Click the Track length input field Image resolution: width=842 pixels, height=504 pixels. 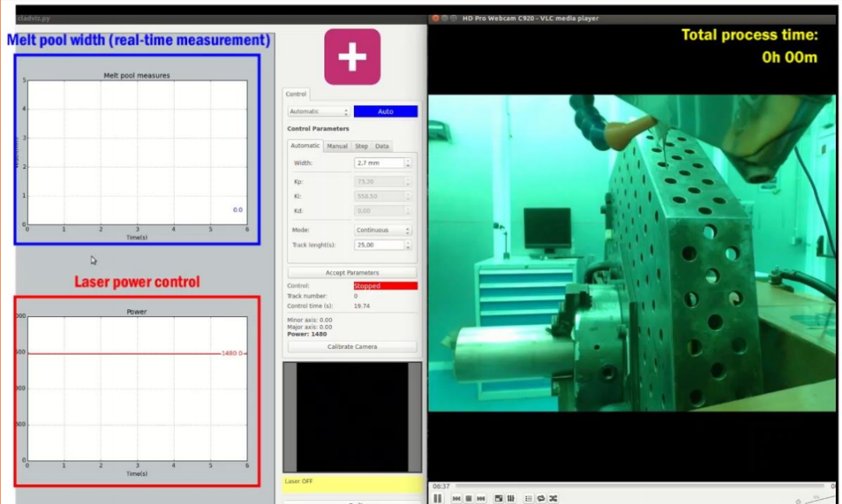coord(379,245)
